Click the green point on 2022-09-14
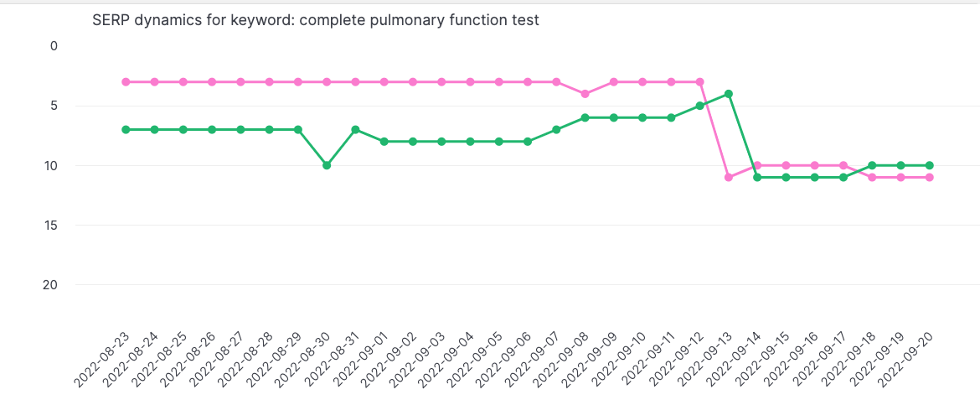The image size is (980, 405). tap(757, 177)
